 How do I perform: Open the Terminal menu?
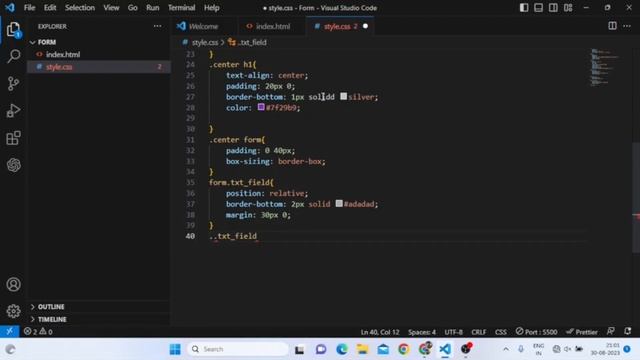182,8
